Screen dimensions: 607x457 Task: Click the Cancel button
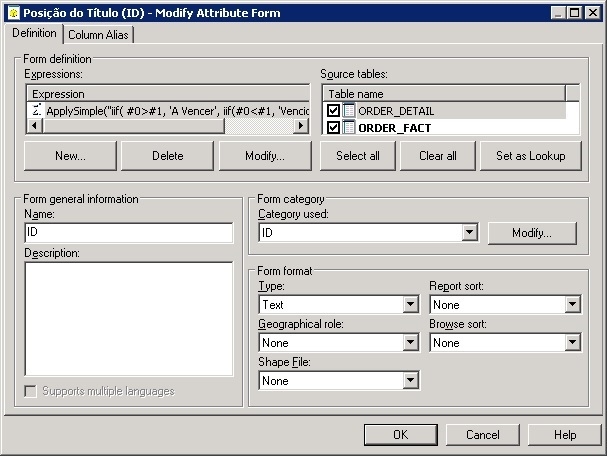(x=482, y=435)
